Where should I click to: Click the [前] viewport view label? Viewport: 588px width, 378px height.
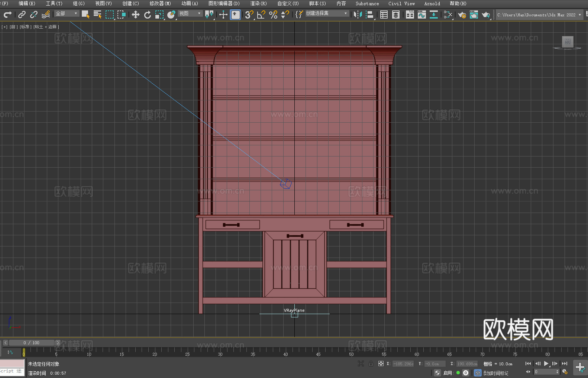tap(13, 27)
